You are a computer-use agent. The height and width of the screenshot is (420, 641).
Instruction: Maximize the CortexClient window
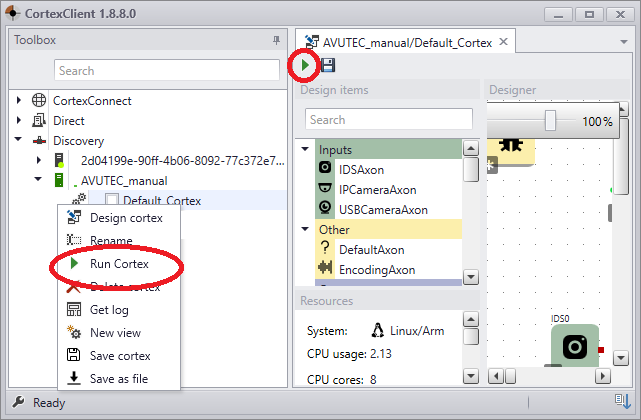pyautogui.click(x=589, y=15)
